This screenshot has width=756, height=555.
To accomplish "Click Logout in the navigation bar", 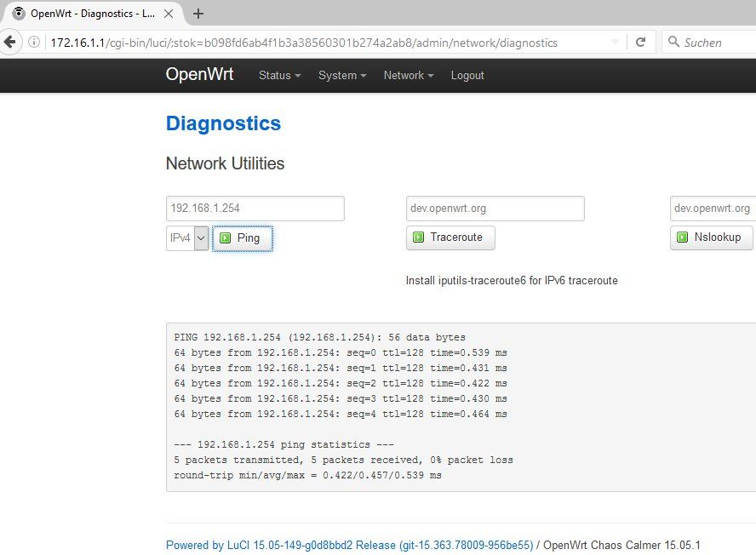I will [x=467, y=75].
